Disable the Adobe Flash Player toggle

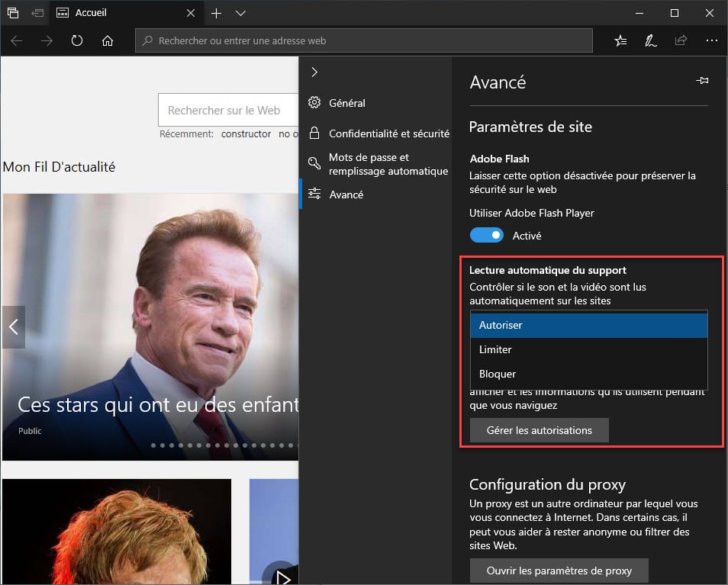tap(486, 235)
